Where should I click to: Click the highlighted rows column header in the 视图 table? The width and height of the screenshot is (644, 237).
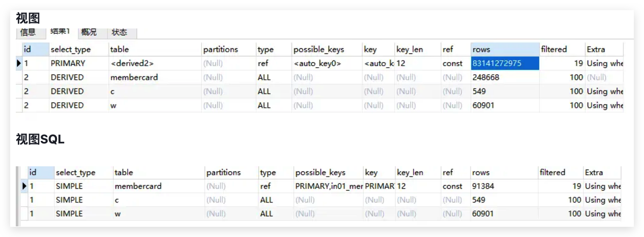point(505,49)
